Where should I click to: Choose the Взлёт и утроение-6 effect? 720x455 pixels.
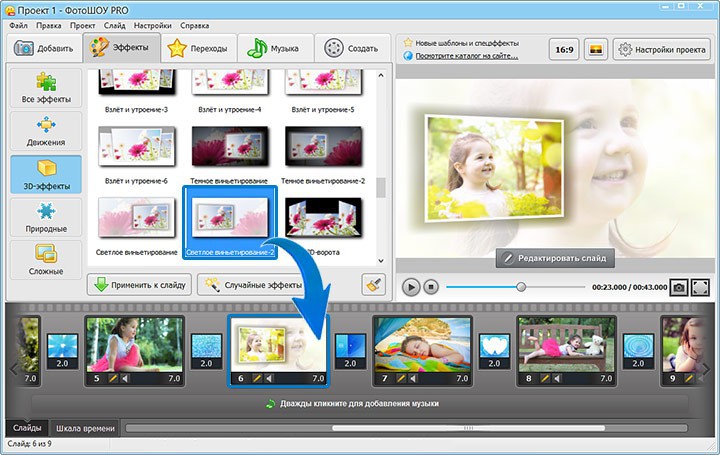pyautogui.click(x=136, y=155)
